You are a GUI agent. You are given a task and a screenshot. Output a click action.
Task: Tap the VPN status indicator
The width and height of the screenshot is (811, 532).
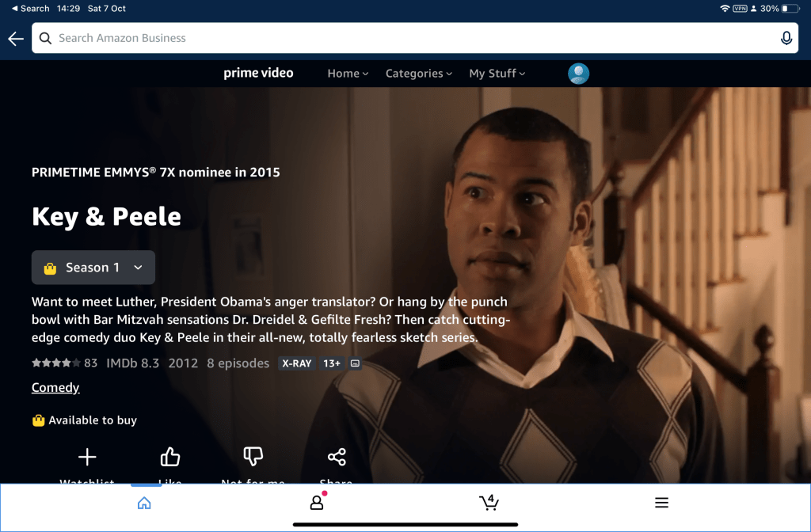(x=740, y=8)
